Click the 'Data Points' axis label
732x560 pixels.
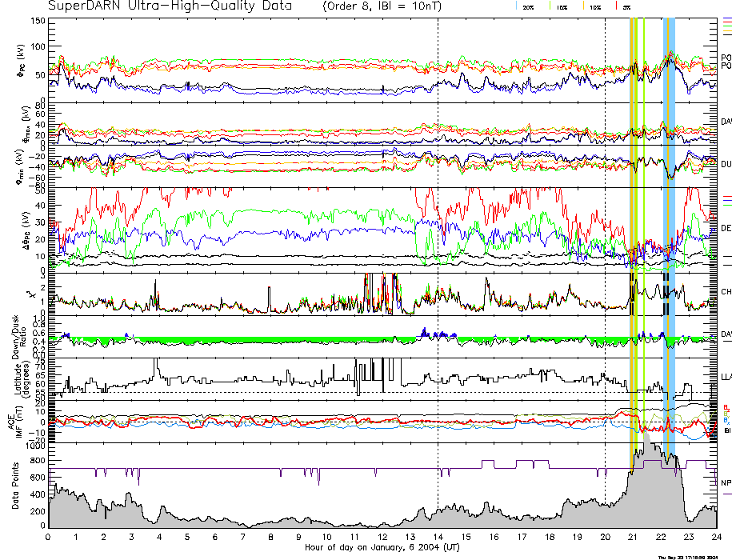point(16,486)
